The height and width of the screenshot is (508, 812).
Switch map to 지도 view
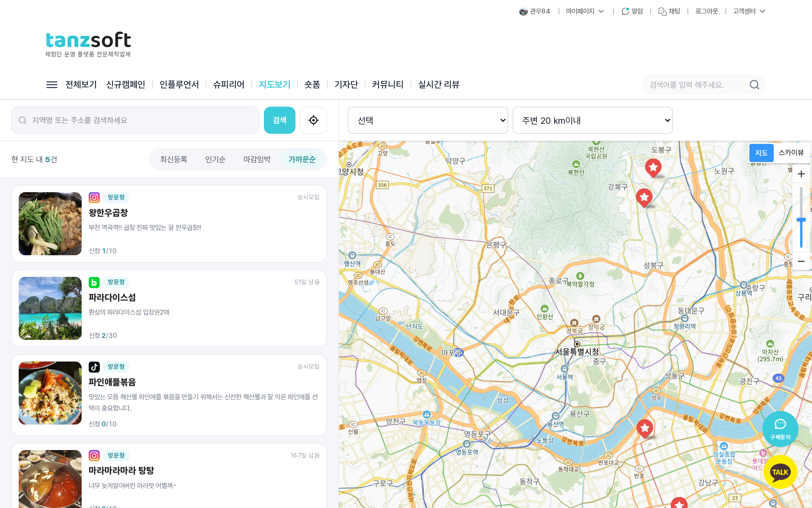[761, 153]
